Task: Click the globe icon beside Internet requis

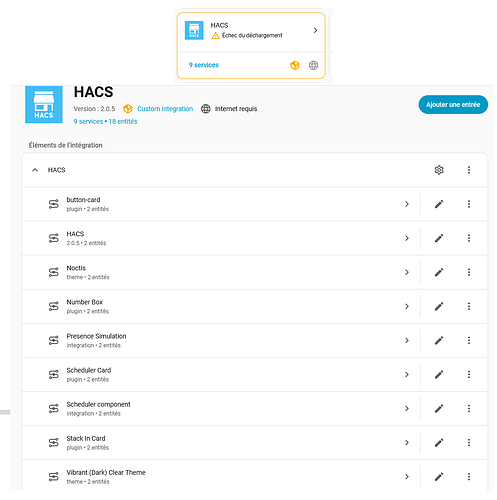Action: pos(206,109)
